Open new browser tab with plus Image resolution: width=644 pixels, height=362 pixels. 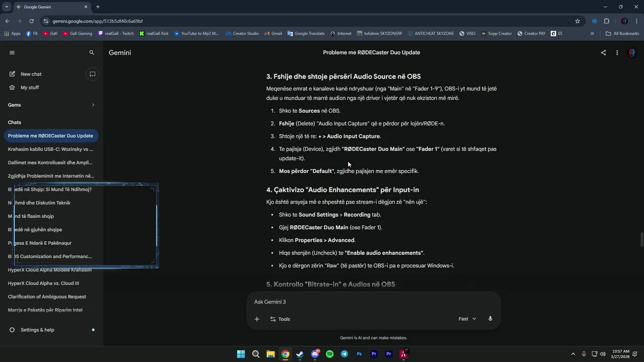point(98,7)
